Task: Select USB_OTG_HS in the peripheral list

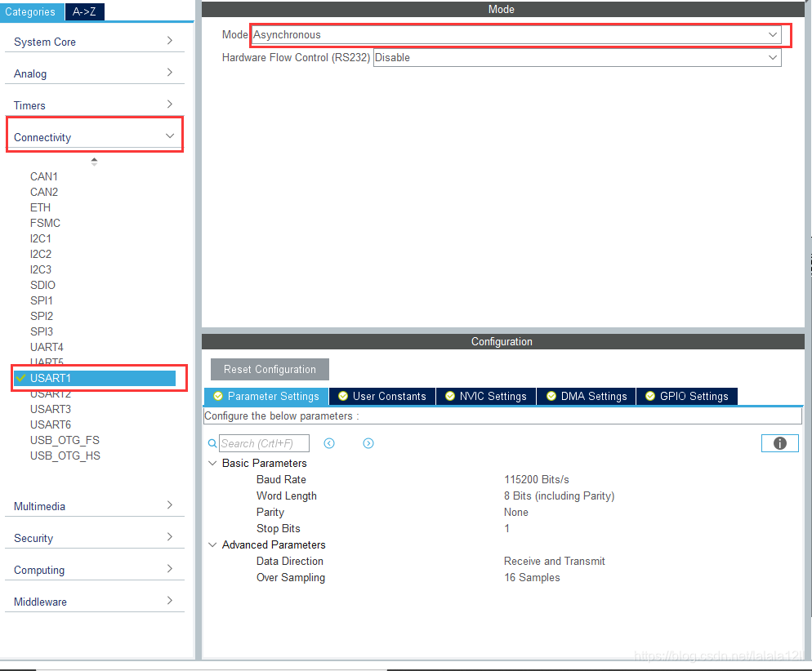Action: point(65,455)
